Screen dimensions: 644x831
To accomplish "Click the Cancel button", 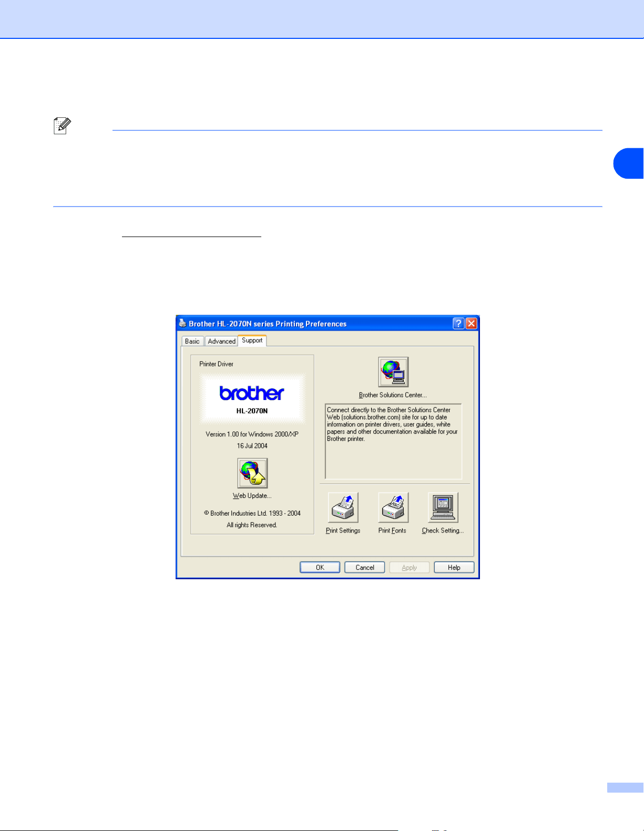I will (x=365, y=568).
